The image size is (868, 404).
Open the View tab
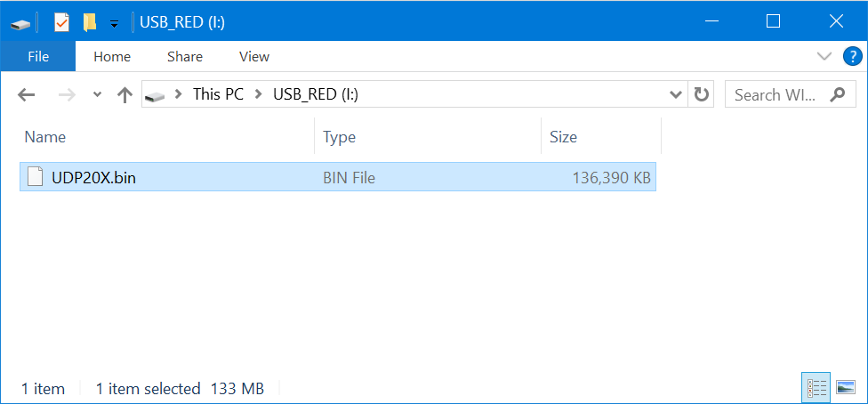254,57
